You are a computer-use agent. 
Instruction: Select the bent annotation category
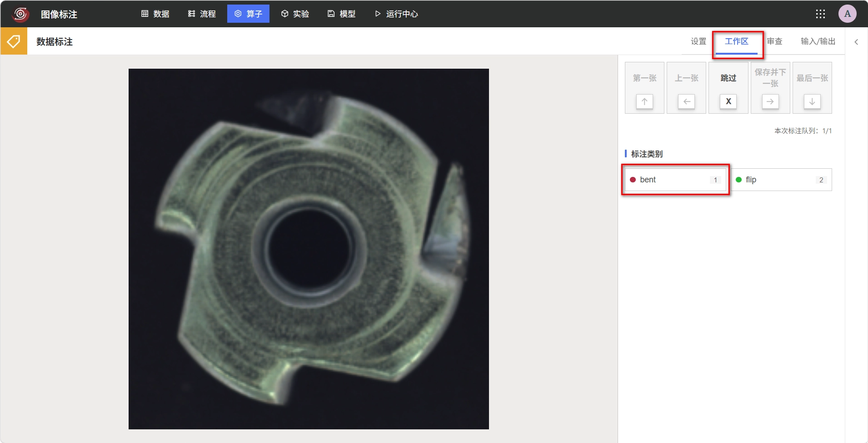(675, 180)
